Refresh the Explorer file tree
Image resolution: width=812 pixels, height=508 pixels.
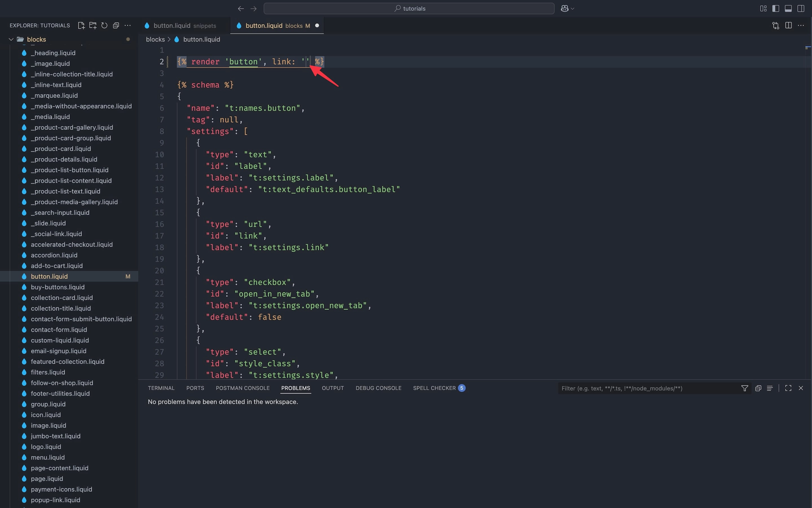click(x=104, y=25)
